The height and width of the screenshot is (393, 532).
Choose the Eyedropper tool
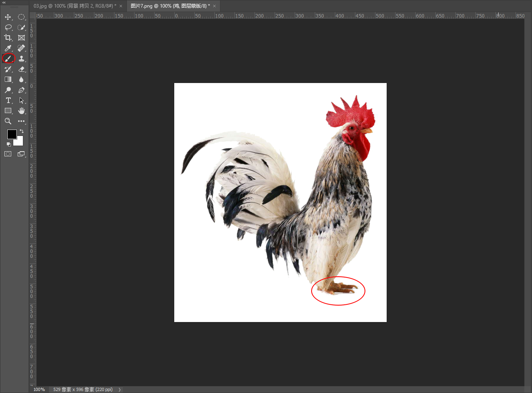pos(8,48)
